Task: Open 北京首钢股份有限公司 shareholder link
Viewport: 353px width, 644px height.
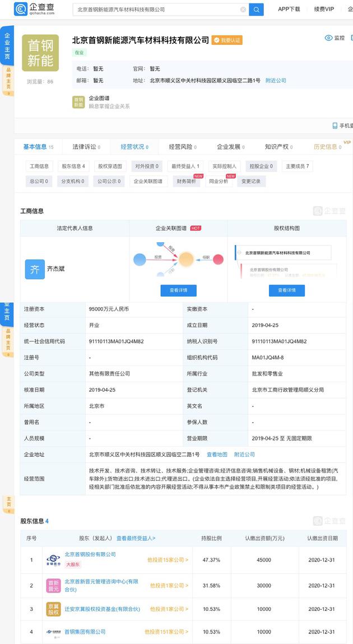Action: 90,554
